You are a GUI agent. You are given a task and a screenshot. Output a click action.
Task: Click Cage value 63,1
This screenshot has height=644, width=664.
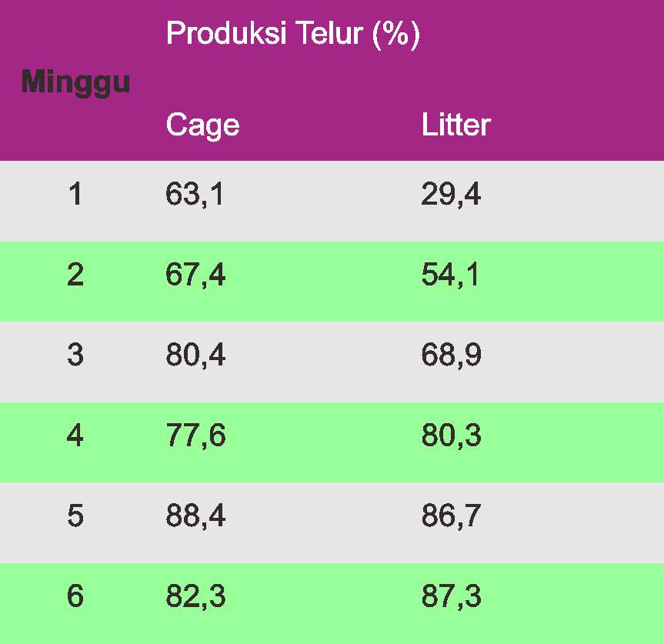tap(195, 195)
